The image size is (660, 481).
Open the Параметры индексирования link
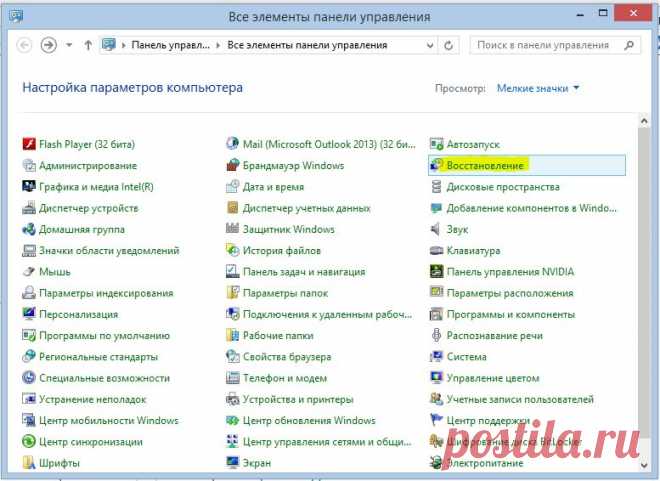pyautogui.click(x=106, y=293)
